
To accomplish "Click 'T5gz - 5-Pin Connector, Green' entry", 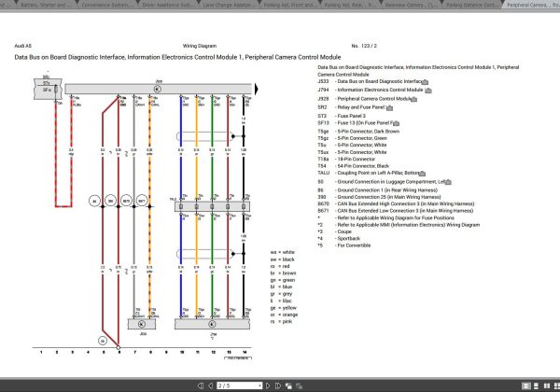I will point(352,138).
